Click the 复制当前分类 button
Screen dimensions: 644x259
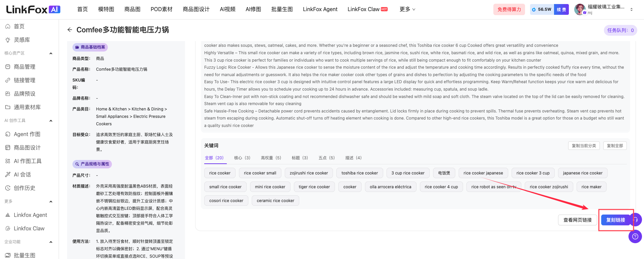click(x=584, y=145)
